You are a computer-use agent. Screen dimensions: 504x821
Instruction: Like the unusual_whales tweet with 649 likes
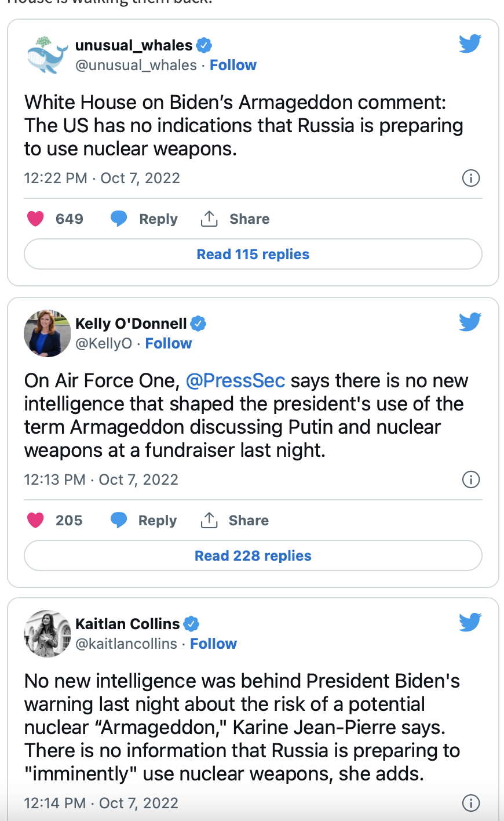pyautogui.click(x=36, y=219)
